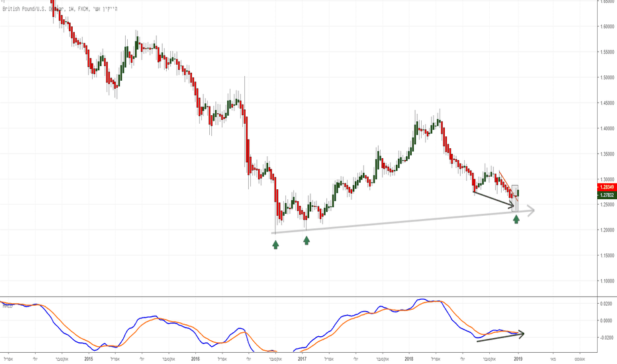The height and width of the screenshot is (364, 617).
Task: Expand the MACD indicator label
Action: 7,306
